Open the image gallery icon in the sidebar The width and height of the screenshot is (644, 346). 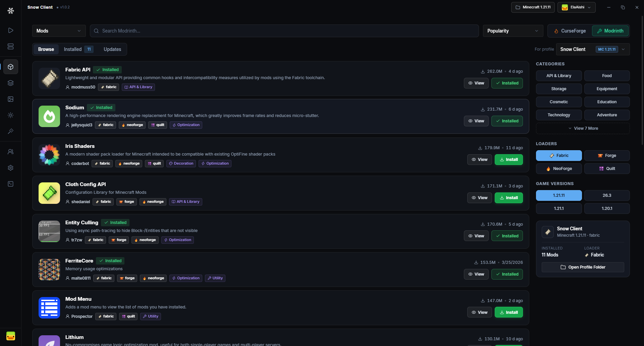tap(11, 99)
